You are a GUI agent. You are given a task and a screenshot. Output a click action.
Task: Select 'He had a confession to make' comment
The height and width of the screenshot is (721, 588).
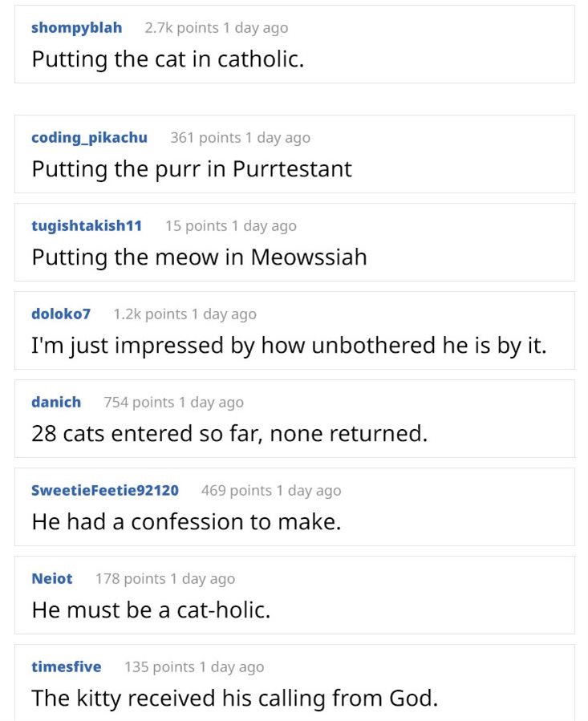(186, 522)
